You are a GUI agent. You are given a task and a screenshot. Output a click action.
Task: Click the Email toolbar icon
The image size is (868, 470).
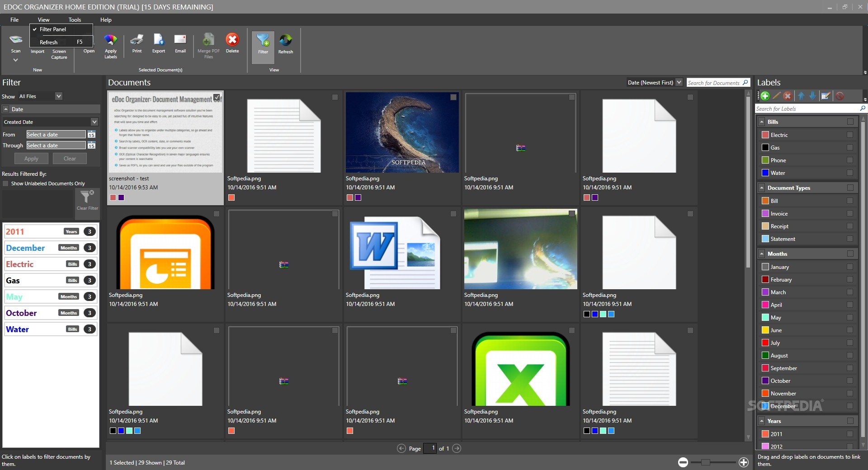pos(180,39)
